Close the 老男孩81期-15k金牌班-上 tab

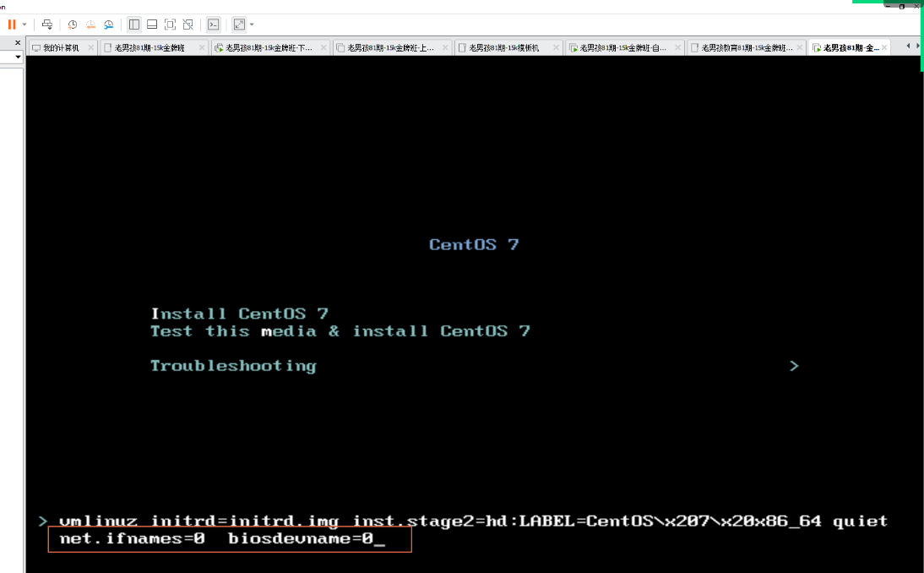(x=445, y=47)
